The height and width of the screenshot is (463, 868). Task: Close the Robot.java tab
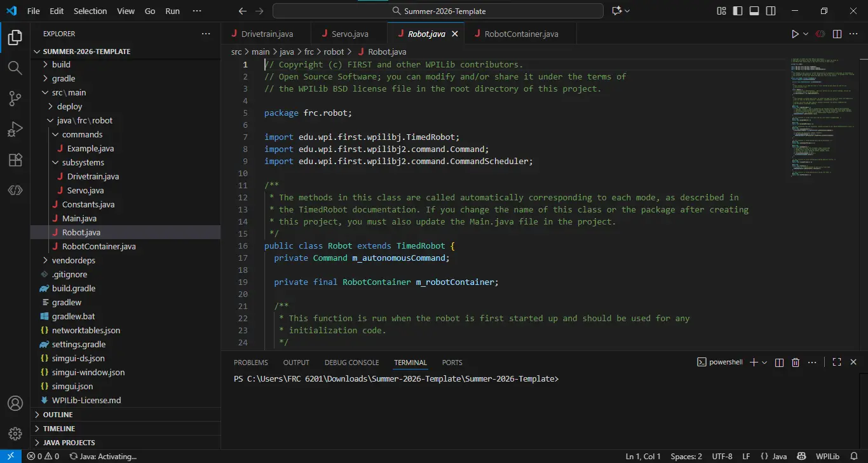click(454, 34)
